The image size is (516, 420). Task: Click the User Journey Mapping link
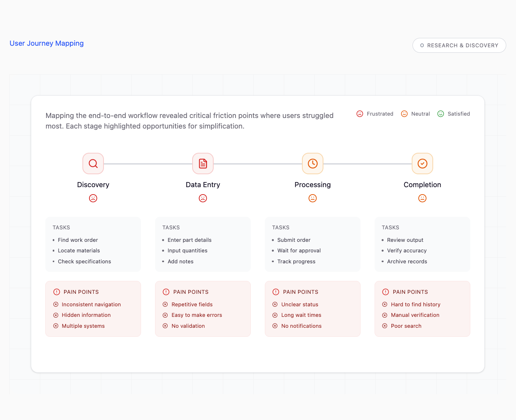click(46, 43)
